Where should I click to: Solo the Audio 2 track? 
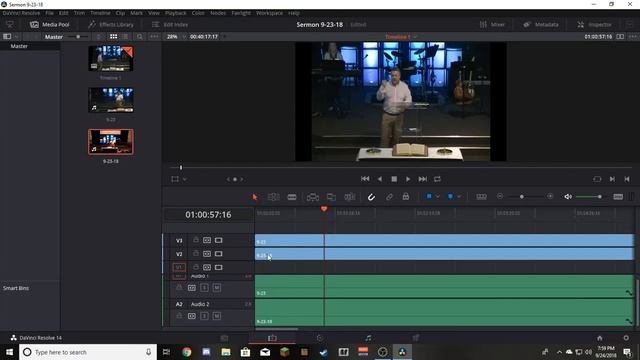[204, 316]
